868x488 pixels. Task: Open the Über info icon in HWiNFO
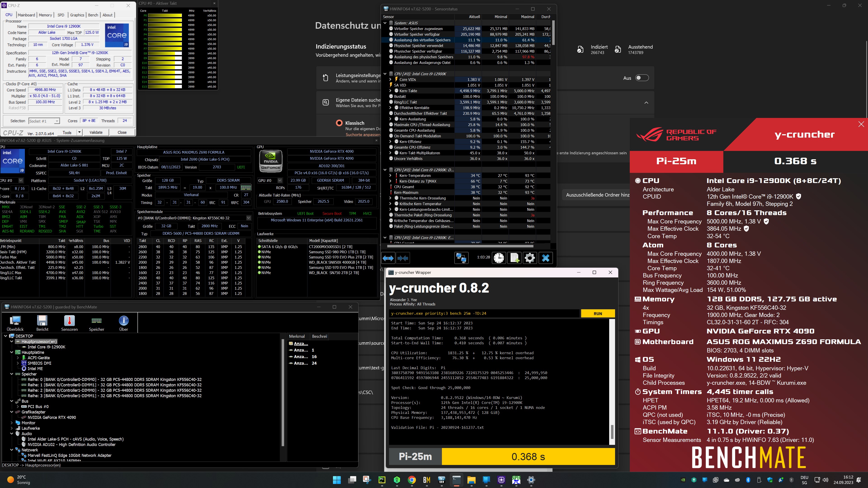pyautogui.click(x=124, y=323)
